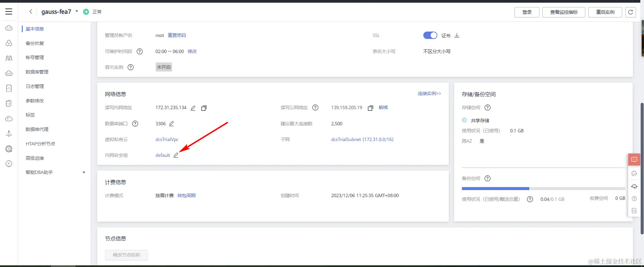Open the hamburger main menu
Screen dimensions: 644x267
point(9,11)
